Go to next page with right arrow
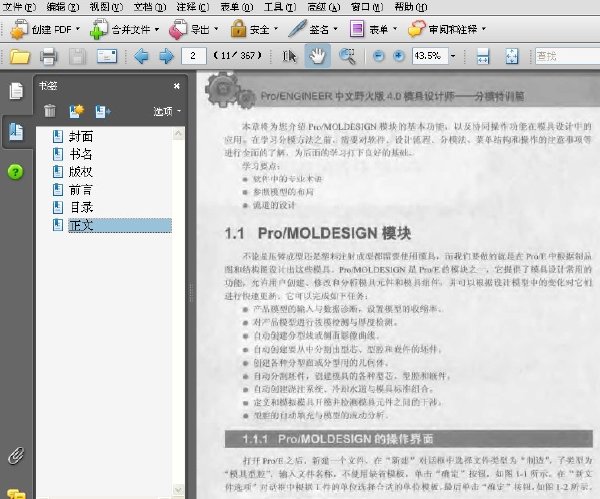600x499 pixels. (166, 56)
